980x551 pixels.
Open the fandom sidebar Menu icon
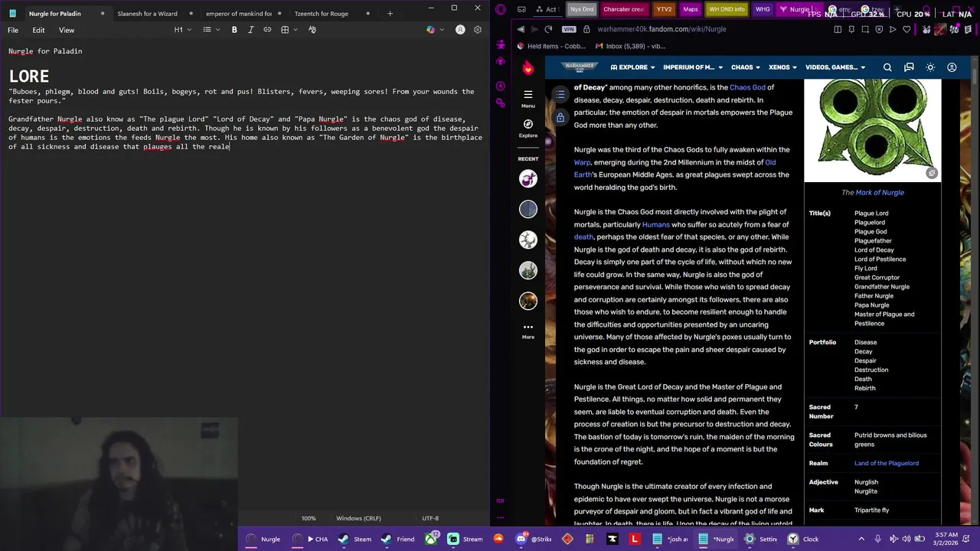[528, 98]
